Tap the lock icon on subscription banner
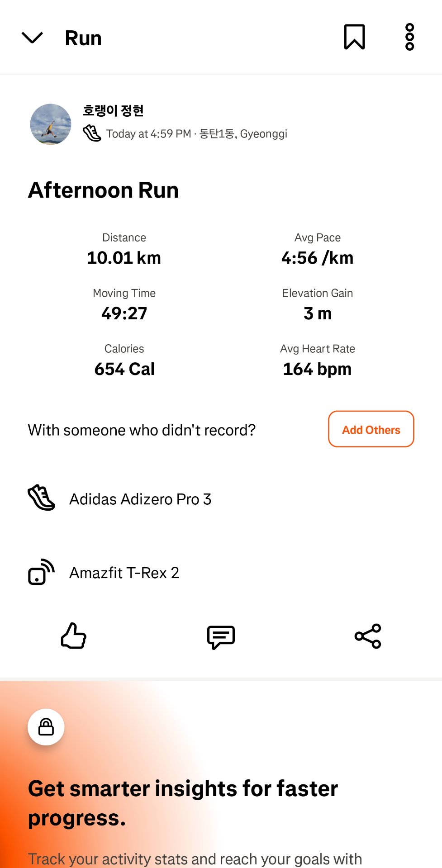This screenshot has width=442, height=868. coord(46,727)
